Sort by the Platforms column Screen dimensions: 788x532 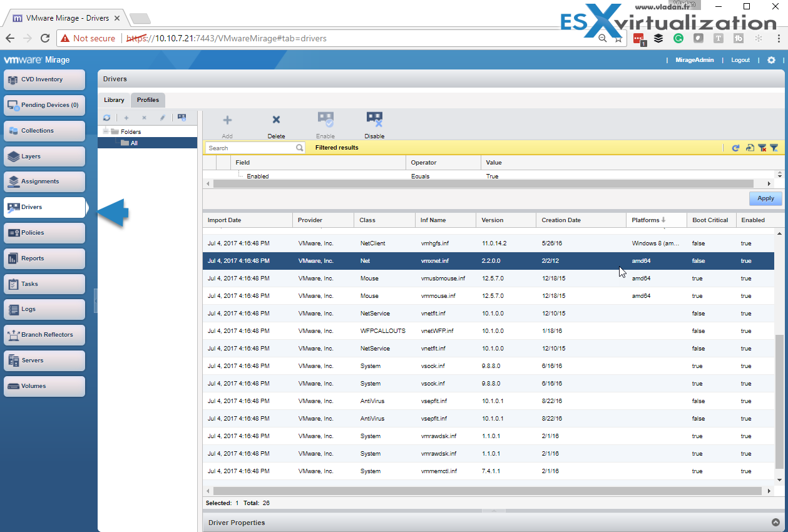point(656,220)
